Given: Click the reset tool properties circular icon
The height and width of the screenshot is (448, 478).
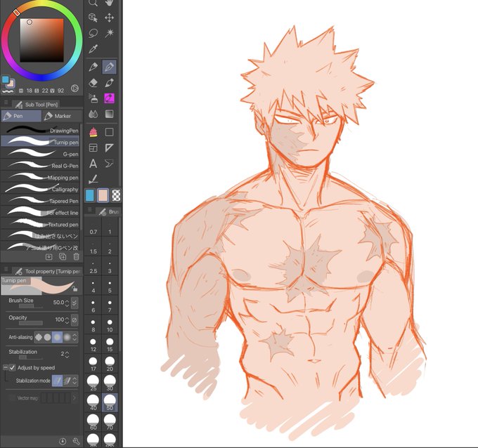Looking at the screenshot, I should (x=63, y=441).
